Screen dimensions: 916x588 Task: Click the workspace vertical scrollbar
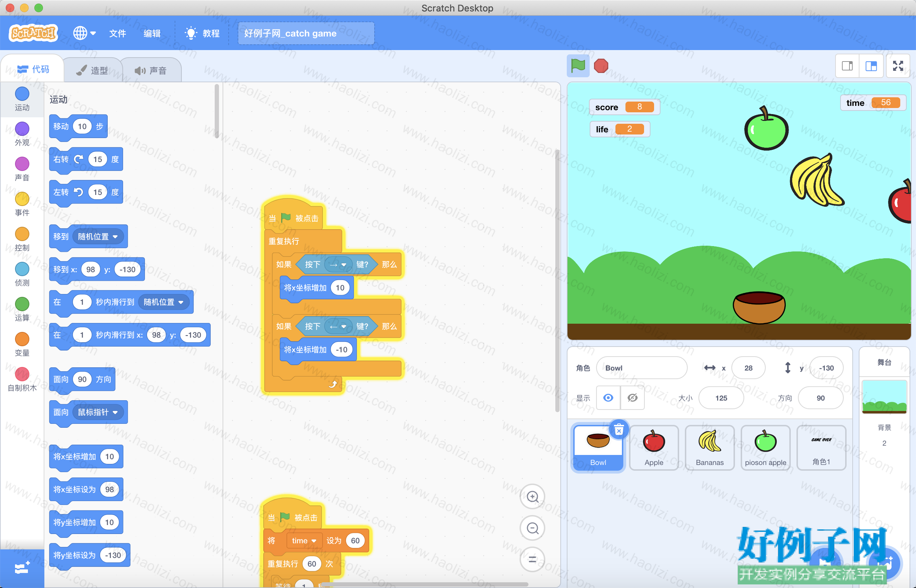557,281
